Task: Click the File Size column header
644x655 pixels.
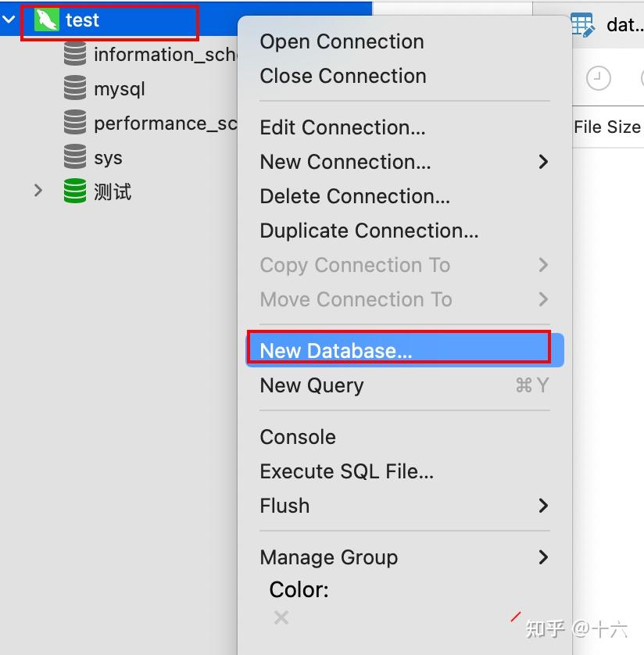Action: [610, 126]
